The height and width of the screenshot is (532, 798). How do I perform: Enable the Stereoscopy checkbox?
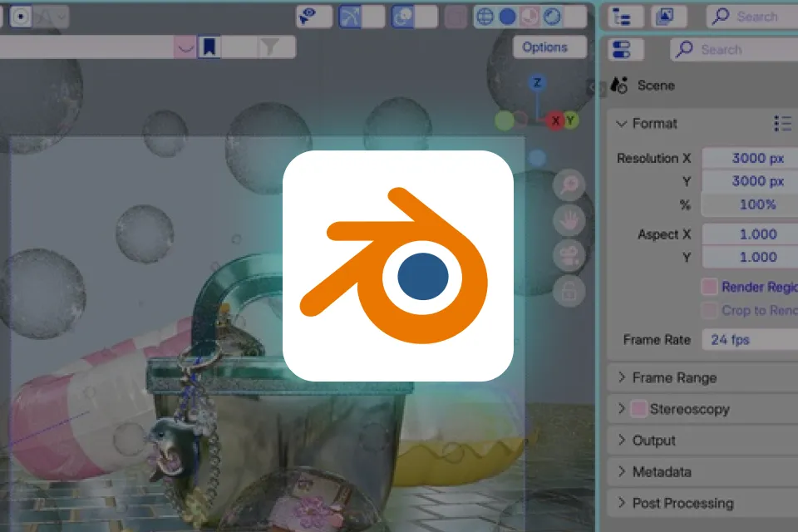pos(638,409)
